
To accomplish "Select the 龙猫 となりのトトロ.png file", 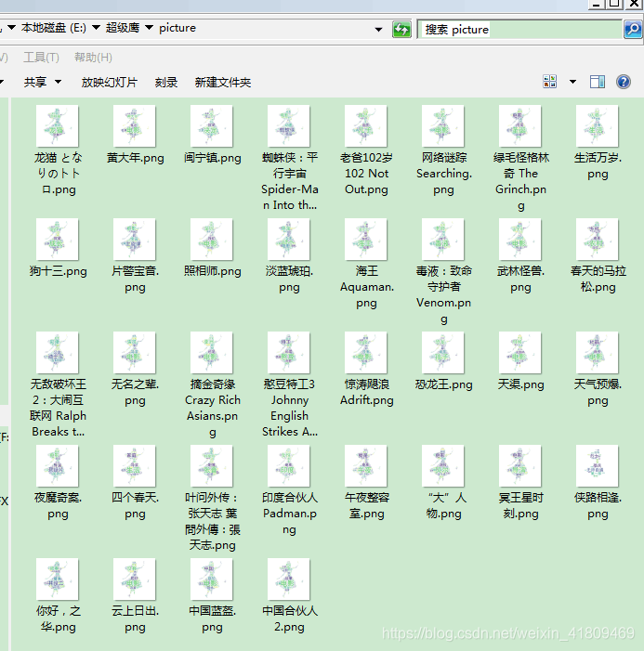I will 58,150.
